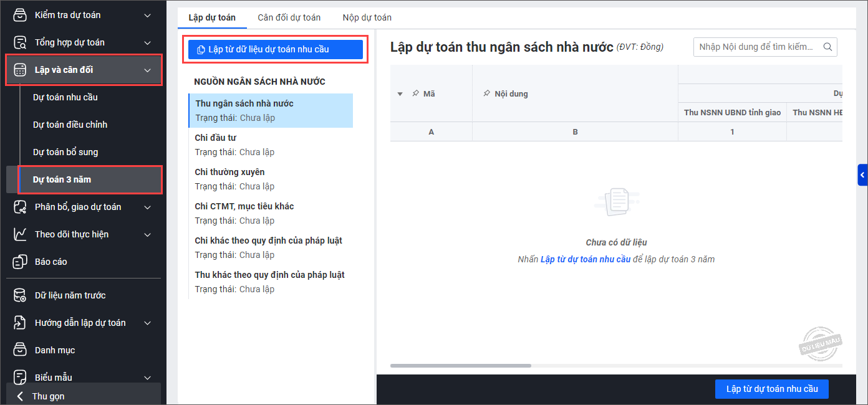Click the search magnifier icon in the search box
868x405 pixels.
click(x=827, y=47)
